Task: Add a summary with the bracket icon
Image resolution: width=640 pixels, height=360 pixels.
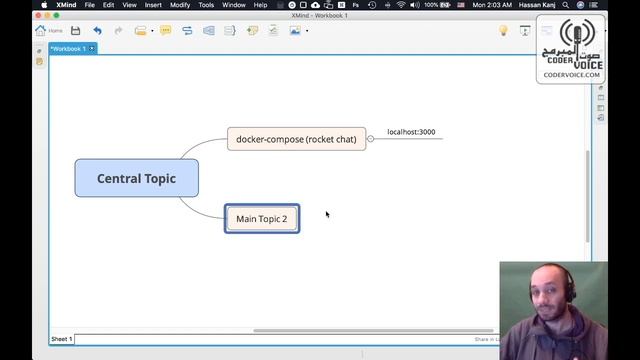Action: pos(230,31)
